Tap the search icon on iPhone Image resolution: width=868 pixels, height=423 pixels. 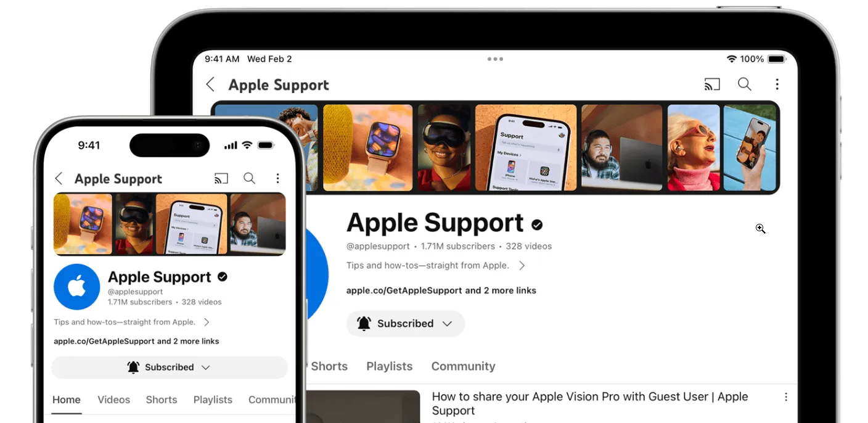point(249,179)
